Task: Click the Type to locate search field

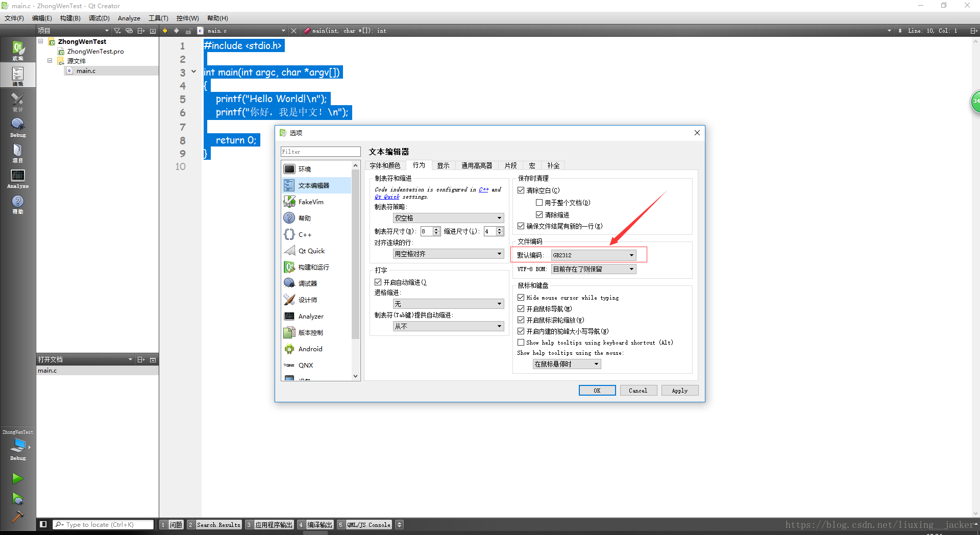Action: tap(103, 524)
